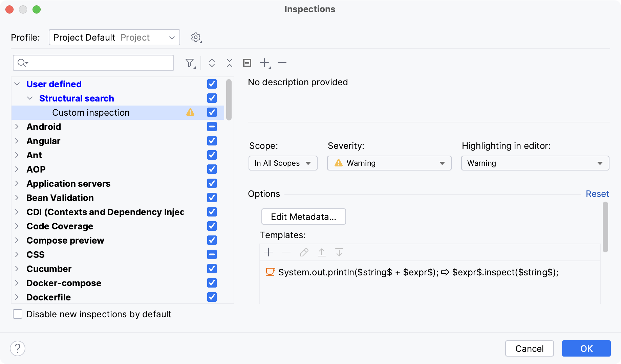621x364 pixels.
Task: Expand all tree nodes via toolbar icon
Action: 212,63
